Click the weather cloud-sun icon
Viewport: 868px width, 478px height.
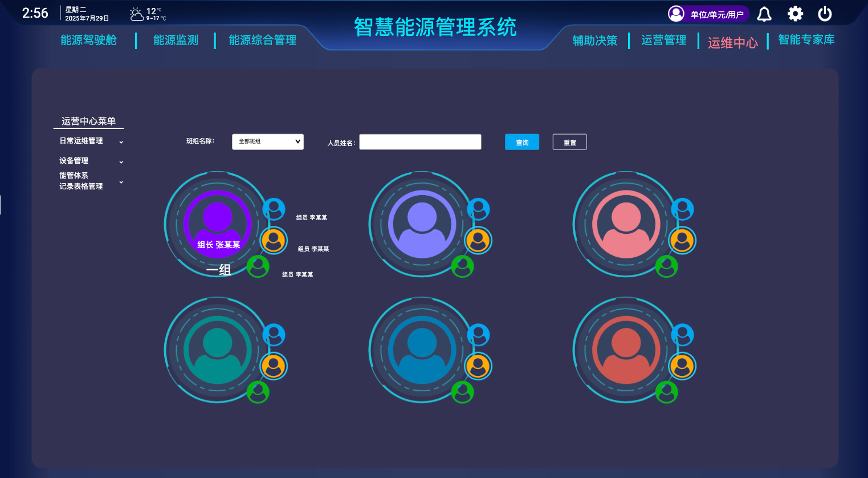click(x=137, y=14)
